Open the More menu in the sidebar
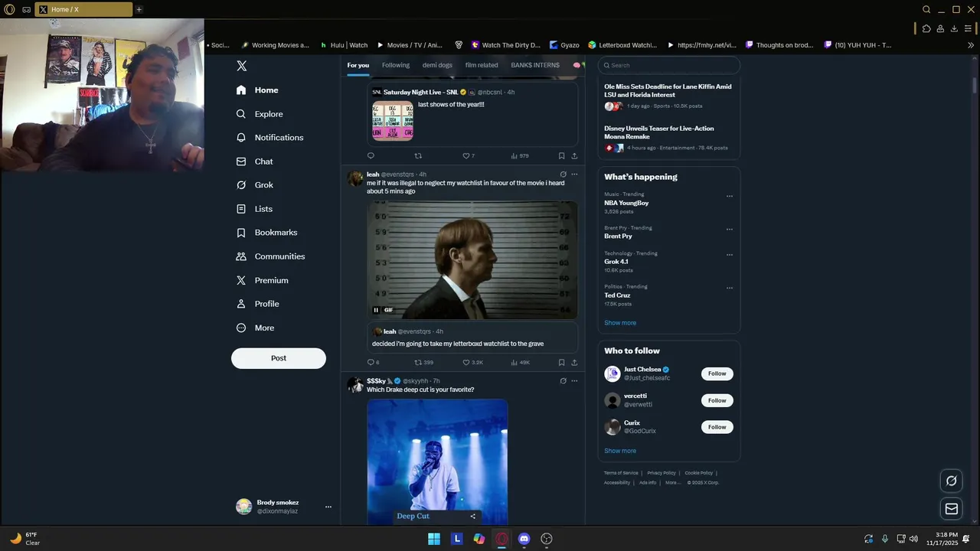Image resolution: width=980 pixels, height=551 pixels. coord(255,328)
